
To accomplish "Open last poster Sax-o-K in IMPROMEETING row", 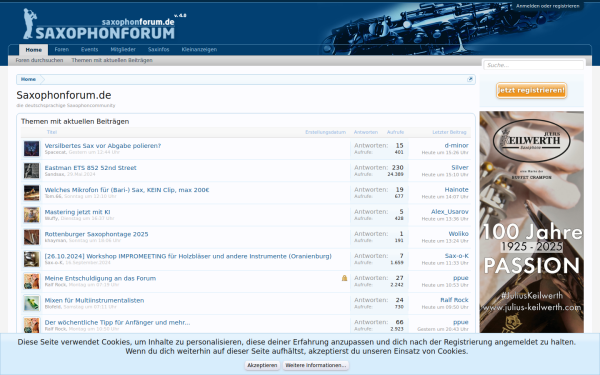I will pos(456,256).
